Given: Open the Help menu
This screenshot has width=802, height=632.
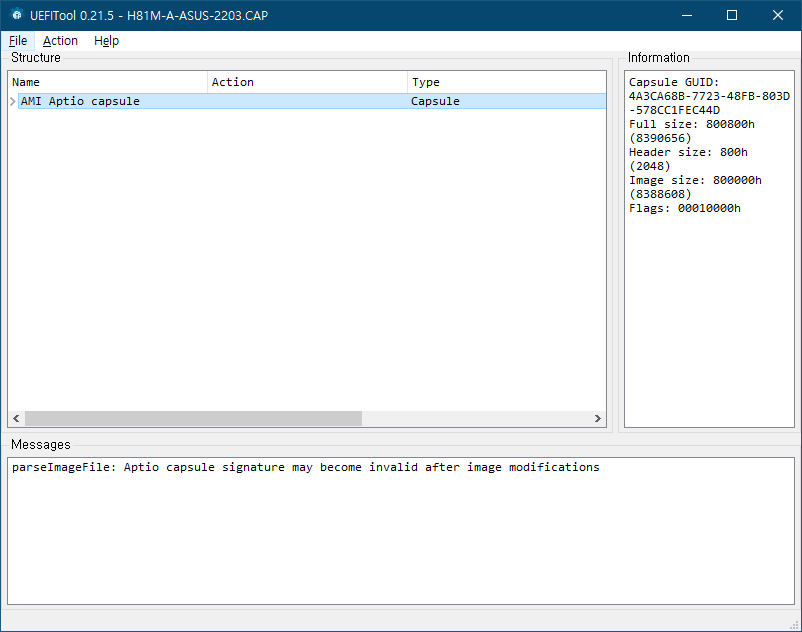Looking at the screenshot, I should (x=106, y=41).
